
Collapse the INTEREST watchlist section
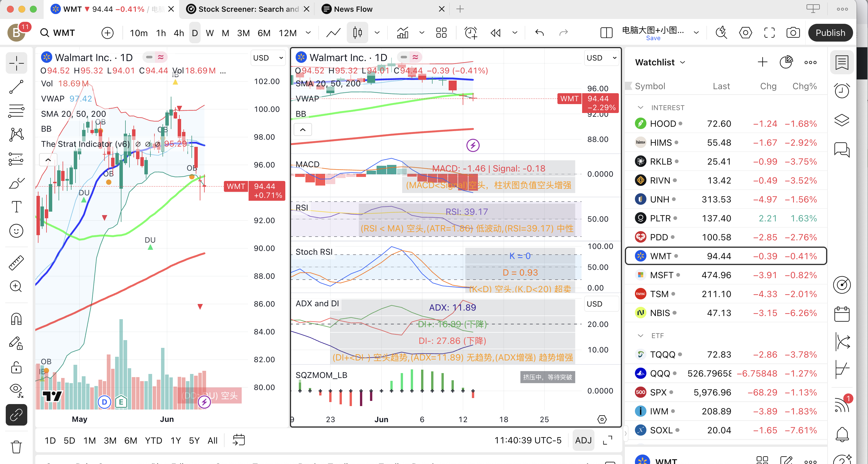pos(641,108)
